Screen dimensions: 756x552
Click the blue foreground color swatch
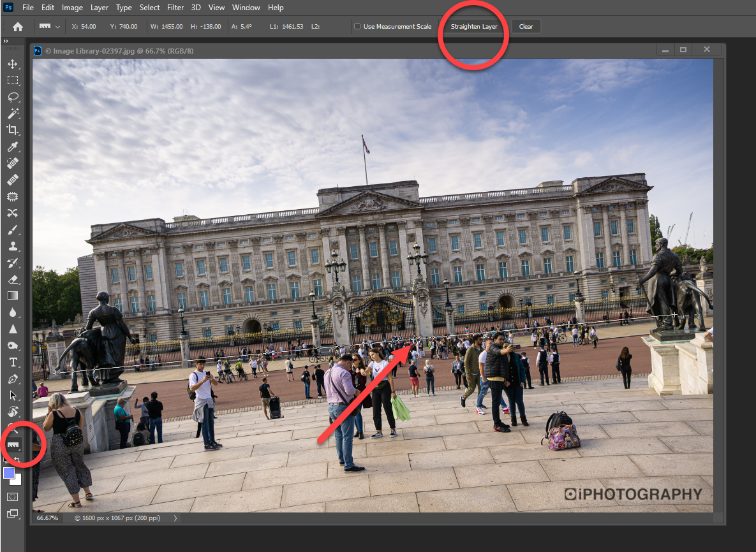(9, 472)
